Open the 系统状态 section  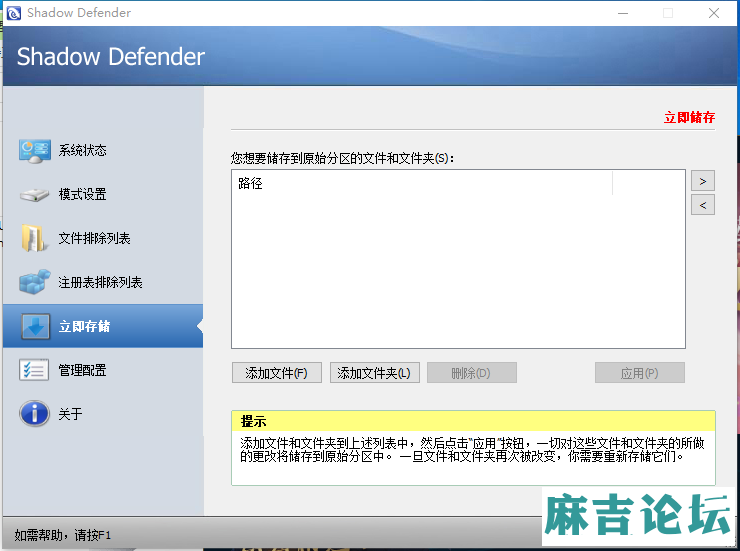pyautogui.click(x=103, y=151)
